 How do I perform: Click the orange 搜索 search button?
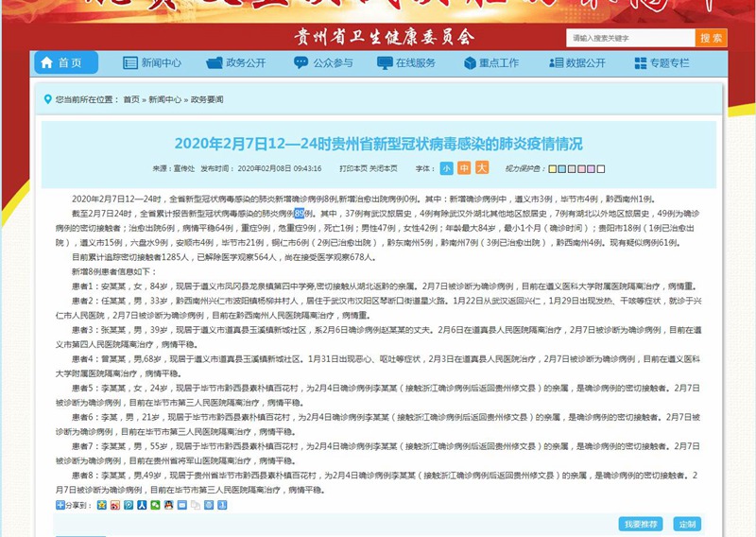(x=712, y=38)
